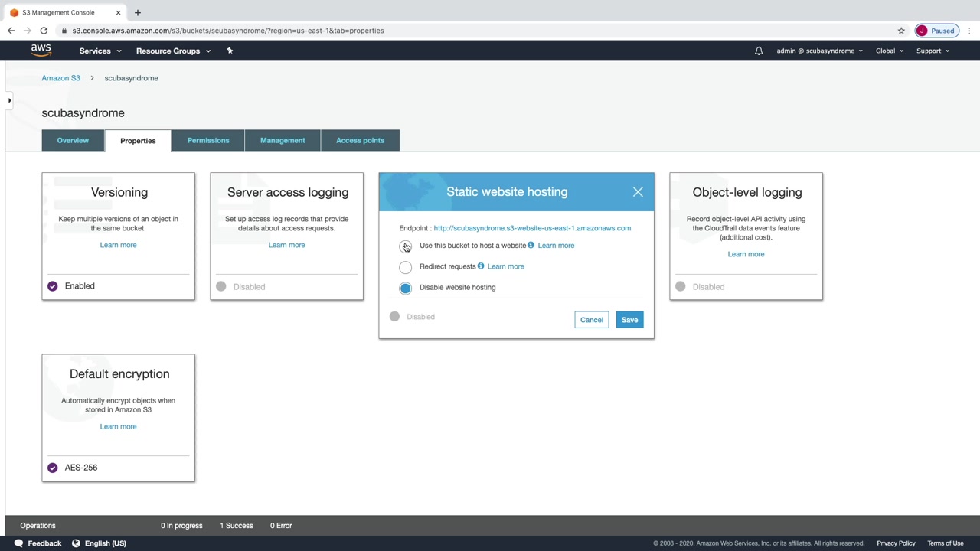Click Learn more next to Redirect requests

(x=505, y=266)
